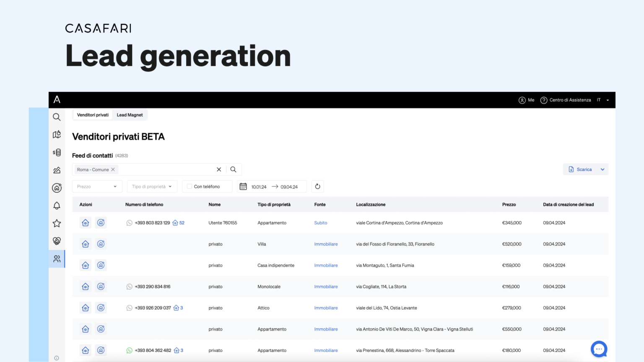
Task: Click phone icon next to +393 290 834 816
Action: coord(130,287)
